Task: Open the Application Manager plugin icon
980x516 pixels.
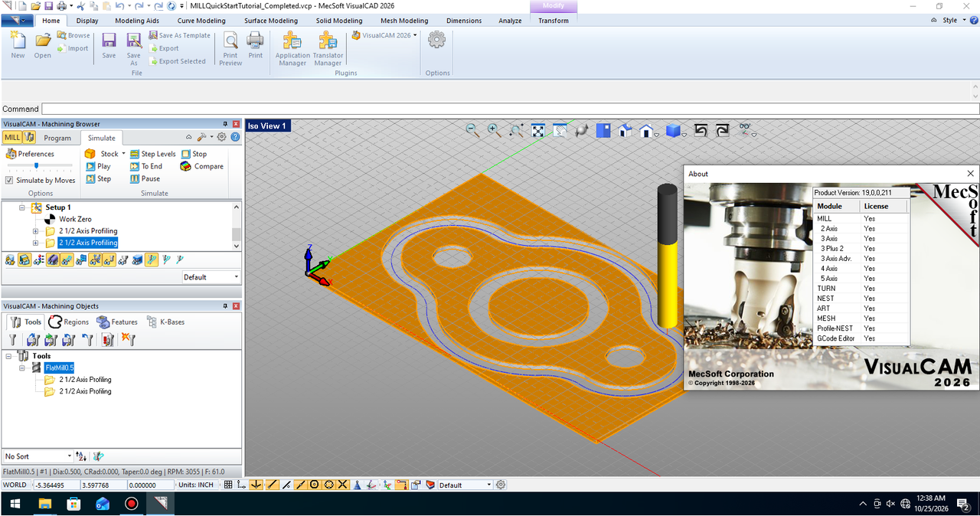Action: [292, 48]
